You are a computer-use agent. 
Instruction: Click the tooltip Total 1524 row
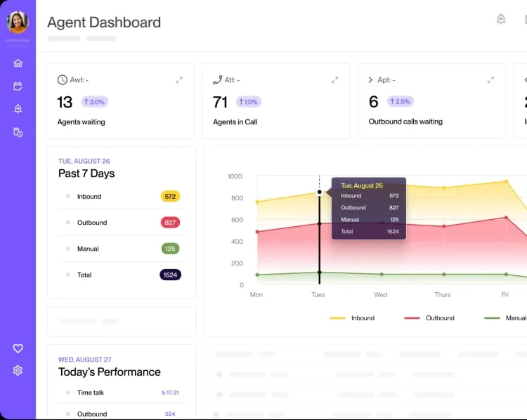(x=370, y=232)
